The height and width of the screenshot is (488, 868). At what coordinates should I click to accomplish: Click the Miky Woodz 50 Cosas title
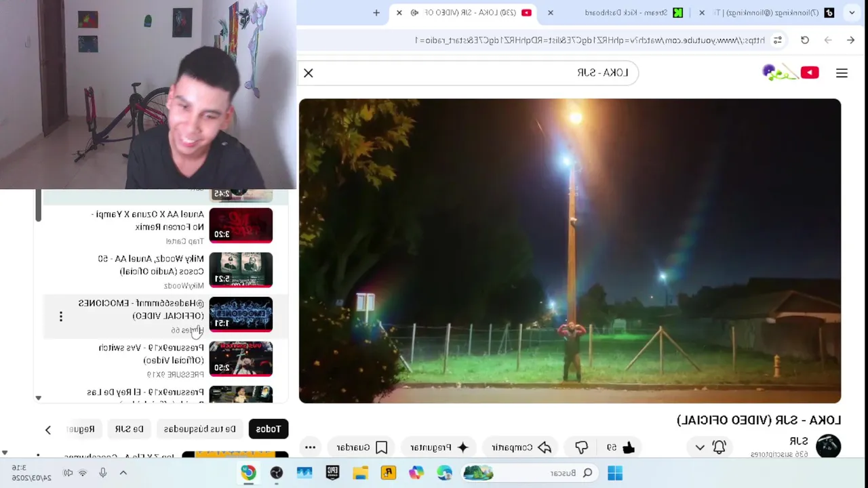pos(151,265)
